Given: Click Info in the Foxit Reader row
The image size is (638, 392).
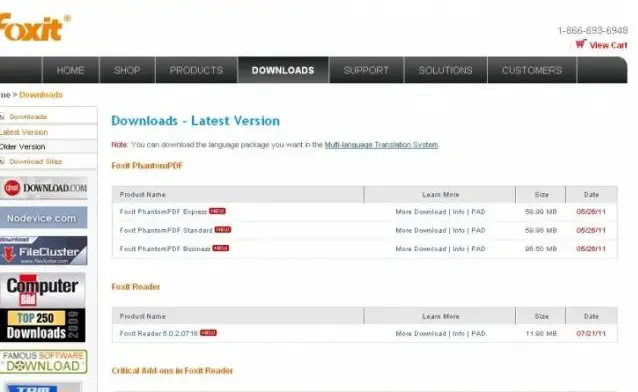Looking at the screenshot, I should tap(459, 333).
